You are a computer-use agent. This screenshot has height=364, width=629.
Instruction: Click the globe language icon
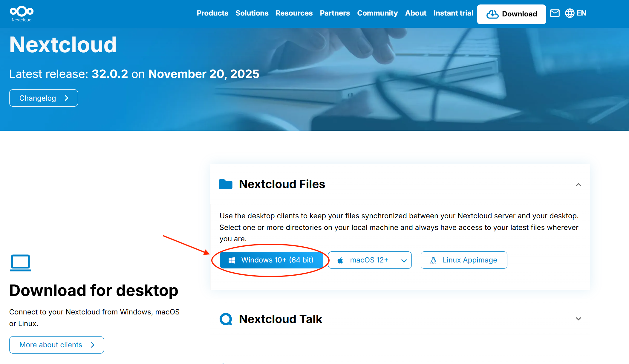570,13
